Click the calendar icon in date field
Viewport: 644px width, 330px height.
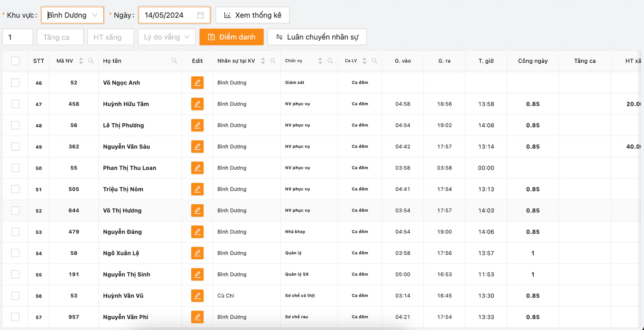coord(201,15)
